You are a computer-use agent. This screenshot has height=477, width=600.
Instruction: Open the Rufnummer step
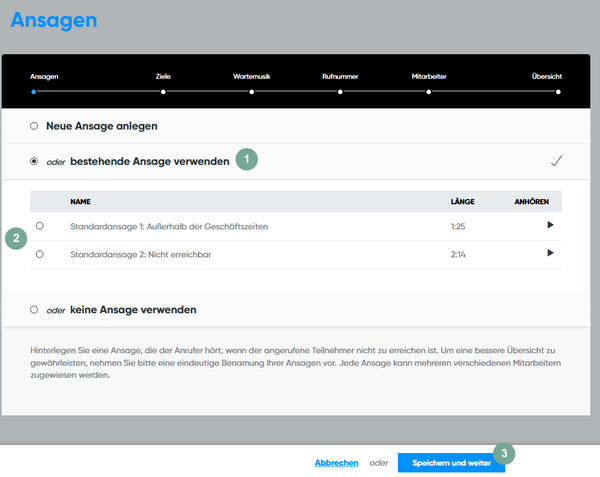point(340,91)
